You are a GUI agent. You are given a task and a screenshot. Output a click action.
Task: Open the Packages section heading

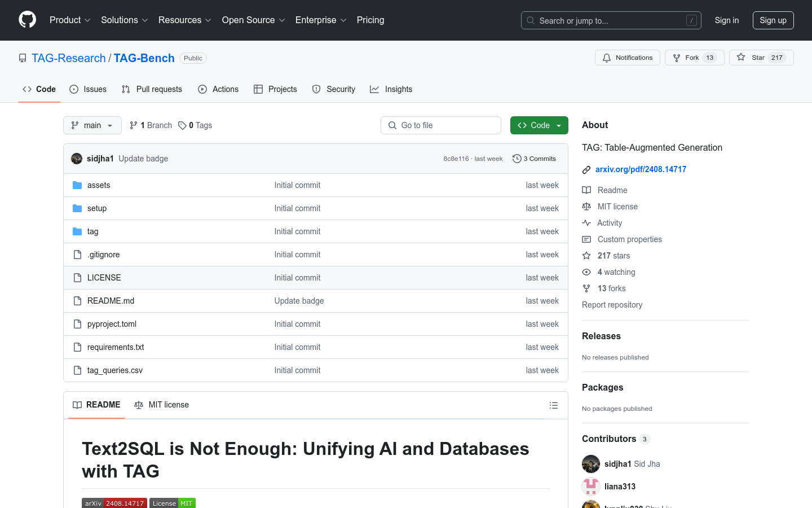pyautogui.click(x=602, y=387)
